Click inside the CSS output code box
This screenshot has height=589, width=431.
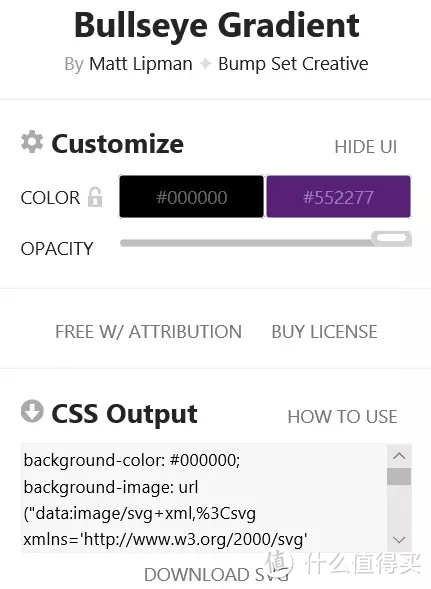(204, 498)
